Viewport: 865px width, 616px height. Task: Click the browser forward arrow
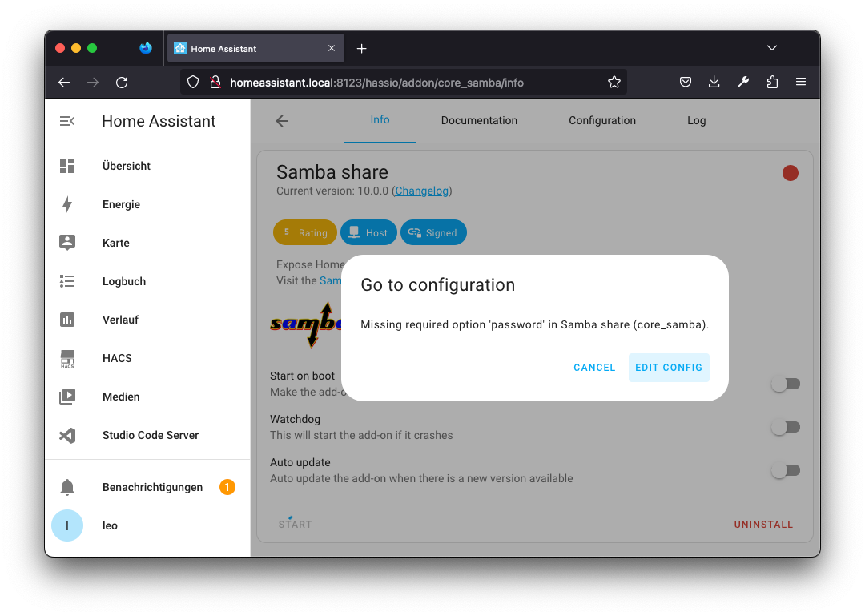[93, 83]
